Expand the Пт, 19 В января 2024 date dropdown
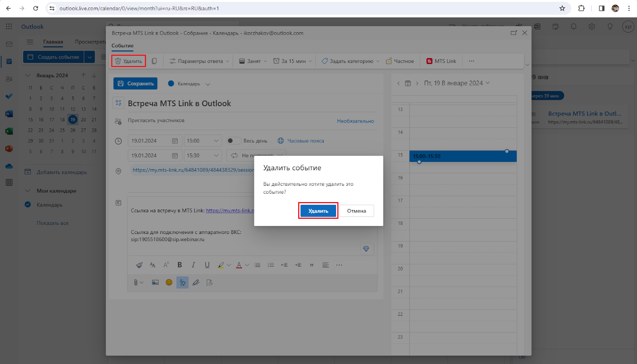The width and height of the screenshot is (637, 364). click(457, 83)
